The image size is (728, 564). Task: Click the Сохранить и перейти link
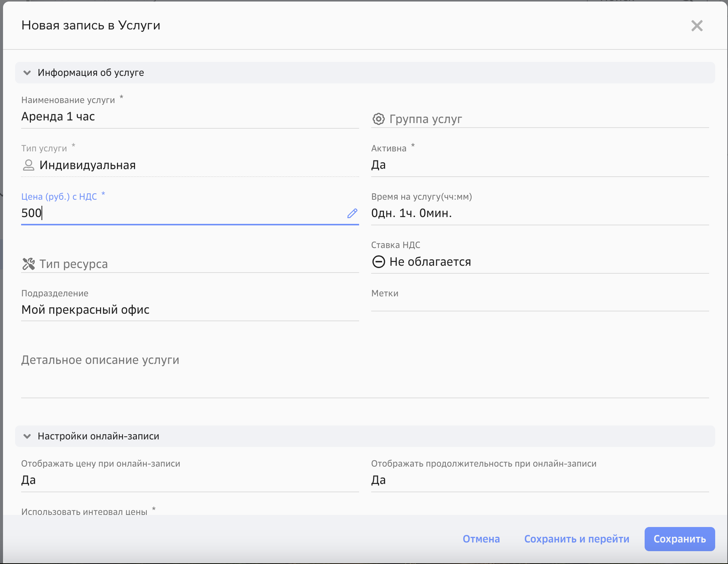576,539
